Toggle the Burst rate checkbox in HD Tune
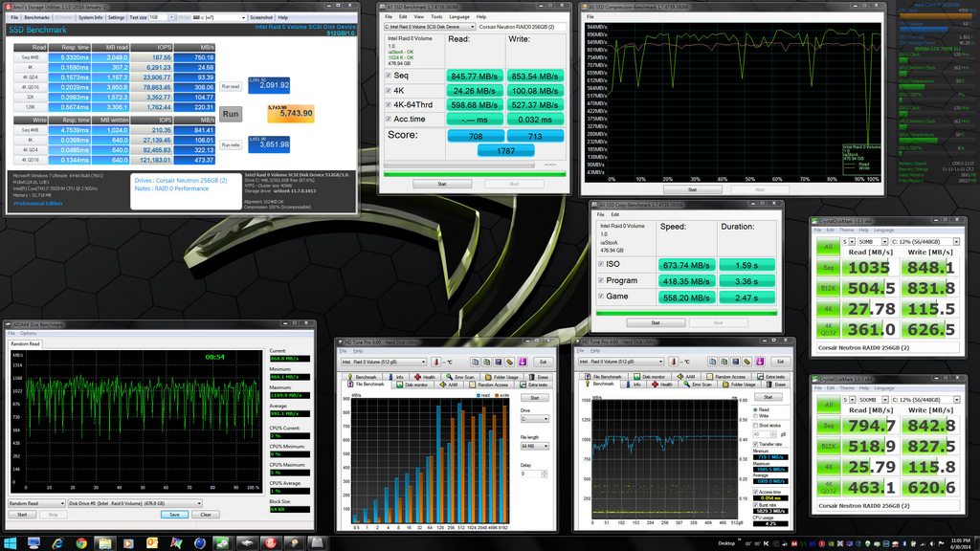Image resolution: width=980 pixels, height=551 pixels. [x=756, y=505]
